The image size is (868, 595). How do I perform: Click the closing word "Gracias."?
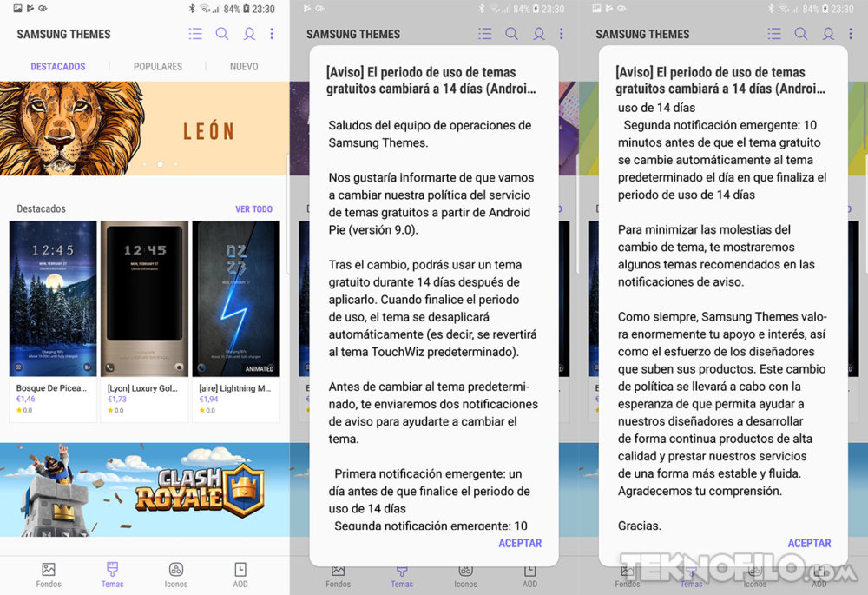[x=640, y=526]
